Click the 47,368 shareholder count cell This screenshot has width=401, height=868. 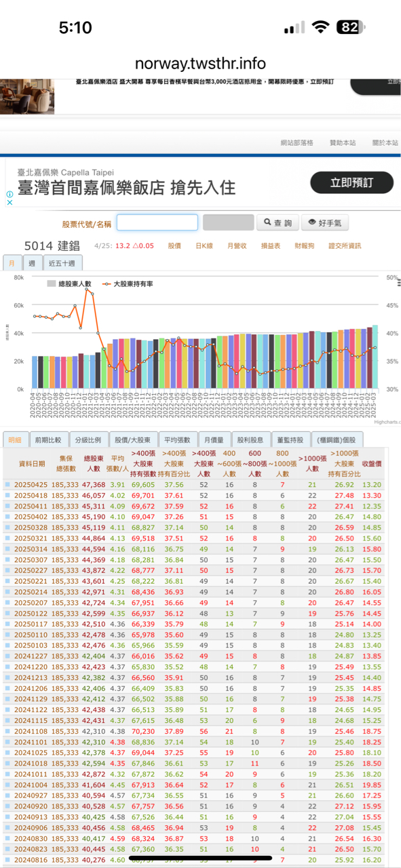coord(94,485)
